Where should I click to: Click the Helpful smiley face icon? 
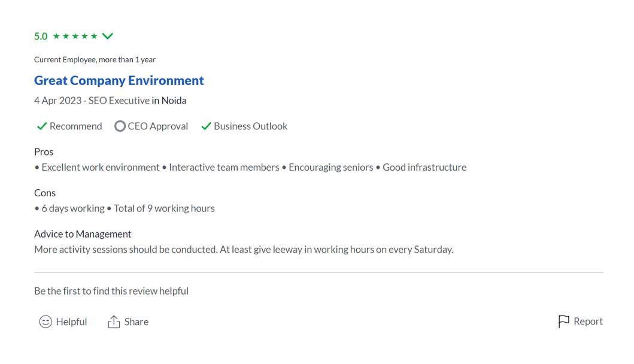pyautogui.click(x=45, y=322)
